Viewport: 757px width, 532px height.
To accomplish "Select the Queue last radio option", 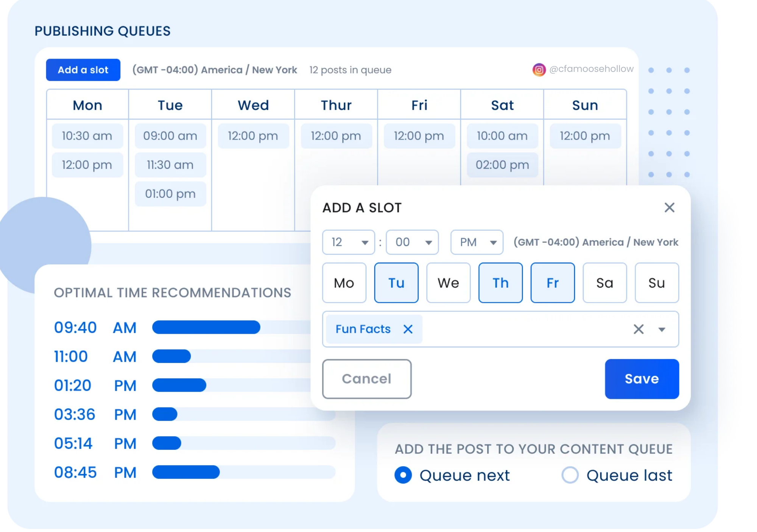I will [570, 475].
